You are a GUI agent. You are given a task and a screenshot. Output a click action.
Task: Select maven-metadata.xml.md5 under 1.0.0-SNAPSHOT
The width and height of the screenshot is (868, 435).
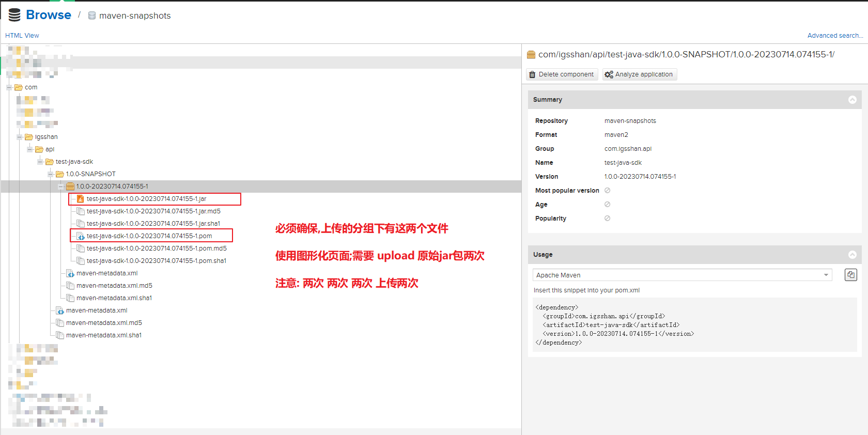pyautogui.click(x=114, y=286)
